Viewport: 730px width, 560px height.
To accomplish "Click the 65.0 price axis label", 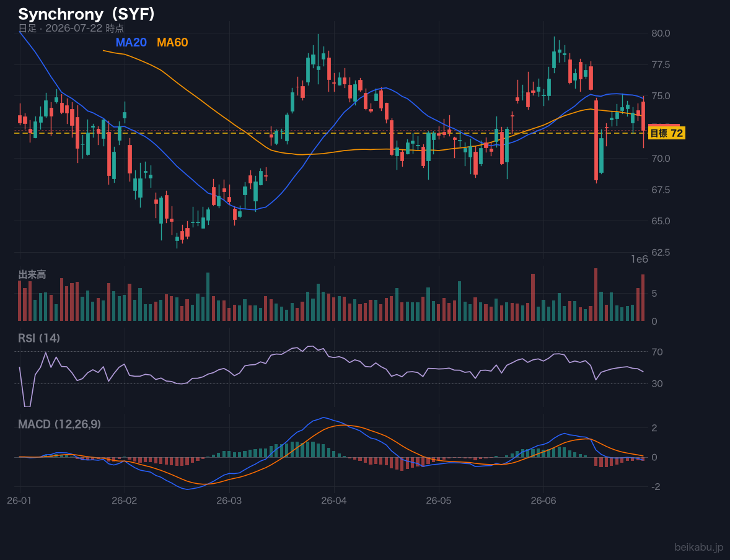I will pos(661,221).
